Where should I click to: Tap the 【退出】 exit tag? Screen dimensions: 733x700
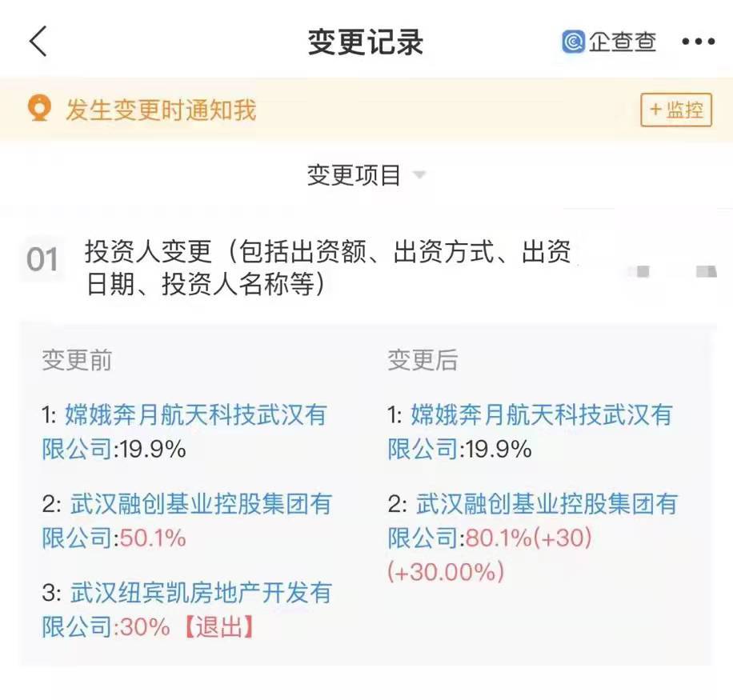tap(218, 626)
